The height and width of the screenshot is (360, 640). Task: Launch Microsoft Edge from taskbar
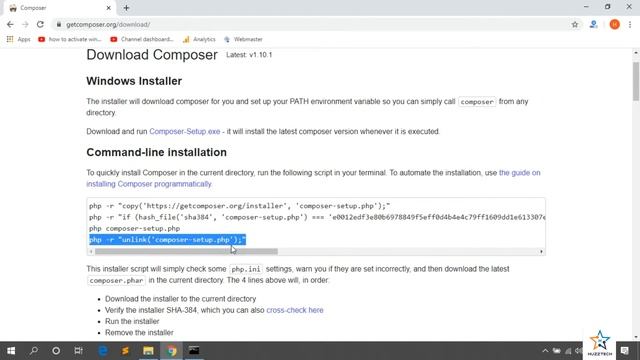[x=103, y=351]
